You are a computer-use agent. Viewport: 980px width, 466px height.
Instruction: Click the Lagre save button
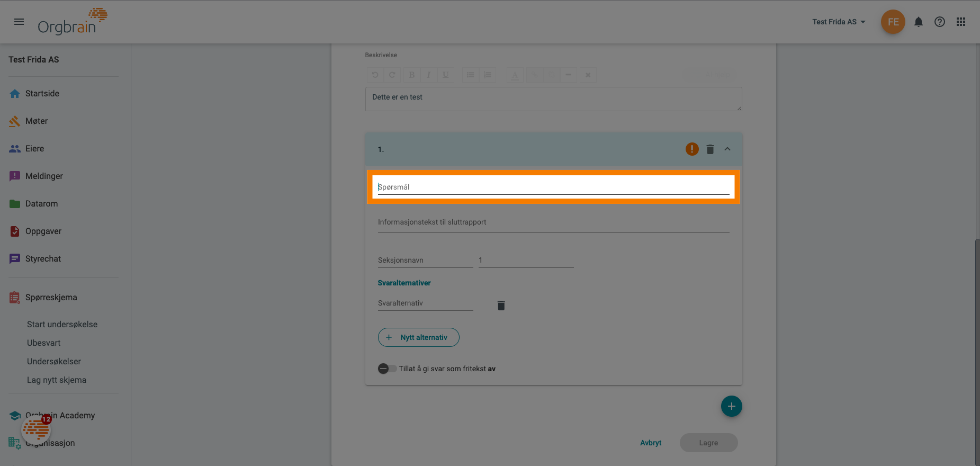pyautogui.click(x=708, y=443)
